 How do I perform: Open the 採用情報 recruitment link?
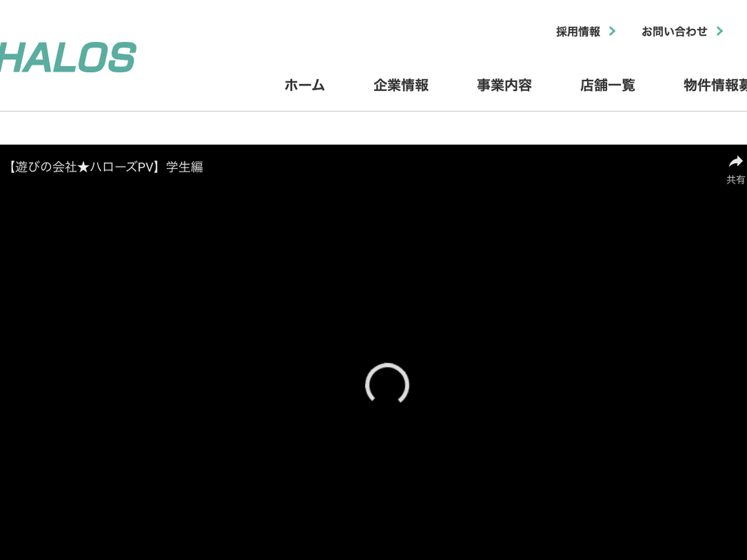(x=578, y=32)
